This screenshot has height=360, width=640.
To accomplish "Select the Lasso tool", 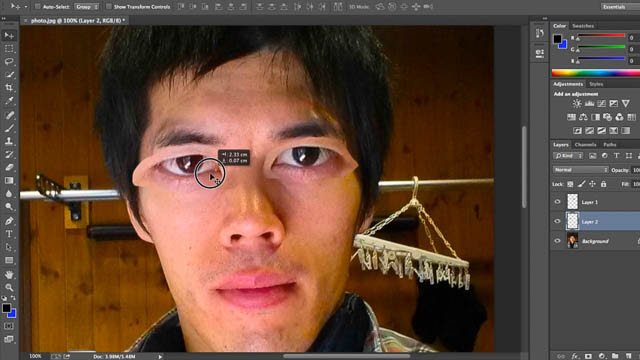I will (9, 62).
